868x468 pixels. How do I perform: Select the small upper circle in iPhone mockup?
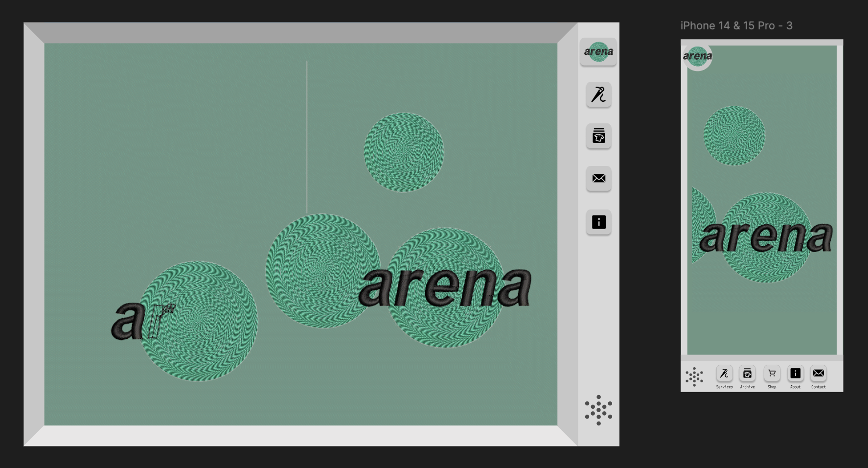(x=734, y=136)
